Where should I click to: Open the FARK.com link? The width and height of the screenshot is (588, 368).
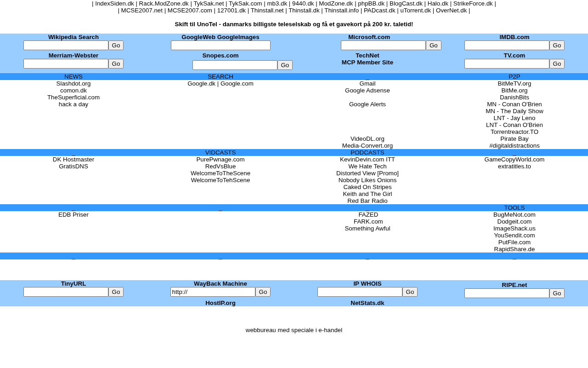tap(368, 222)
